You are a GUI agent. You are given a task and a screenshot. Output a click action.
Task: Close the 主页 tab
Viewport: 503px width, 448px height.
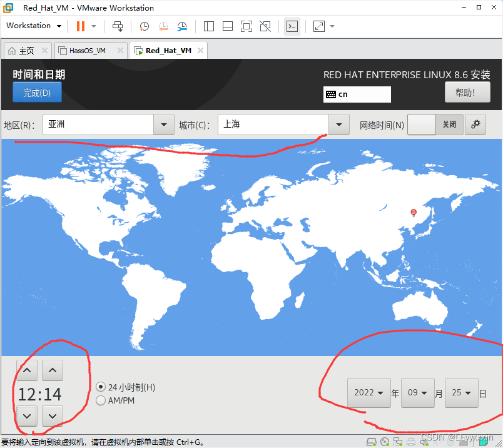pyautogui.click(x=44, y=51)
